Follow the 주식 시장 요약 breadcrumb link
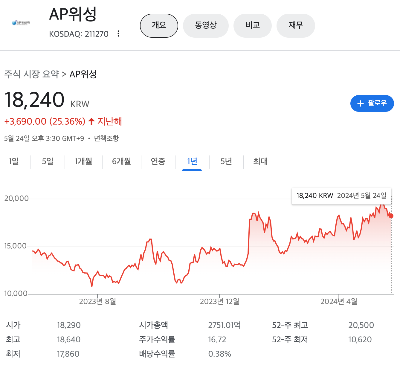Image resolution: width=400 pixels, height=366 pixels. [32, 74]
